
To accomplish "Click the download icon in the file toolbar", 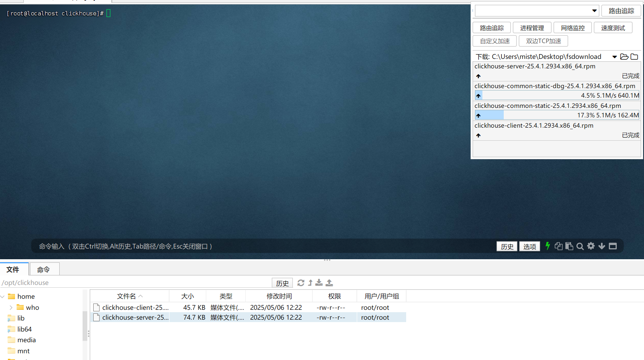I will click(x=319, y=283).
